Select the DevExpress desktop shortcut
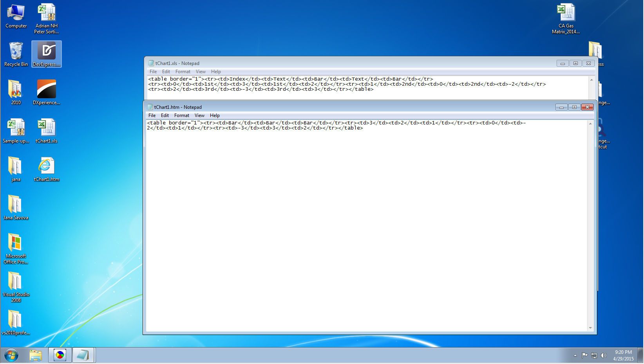This screenshot has width=644, height=364. click(47, 54)
